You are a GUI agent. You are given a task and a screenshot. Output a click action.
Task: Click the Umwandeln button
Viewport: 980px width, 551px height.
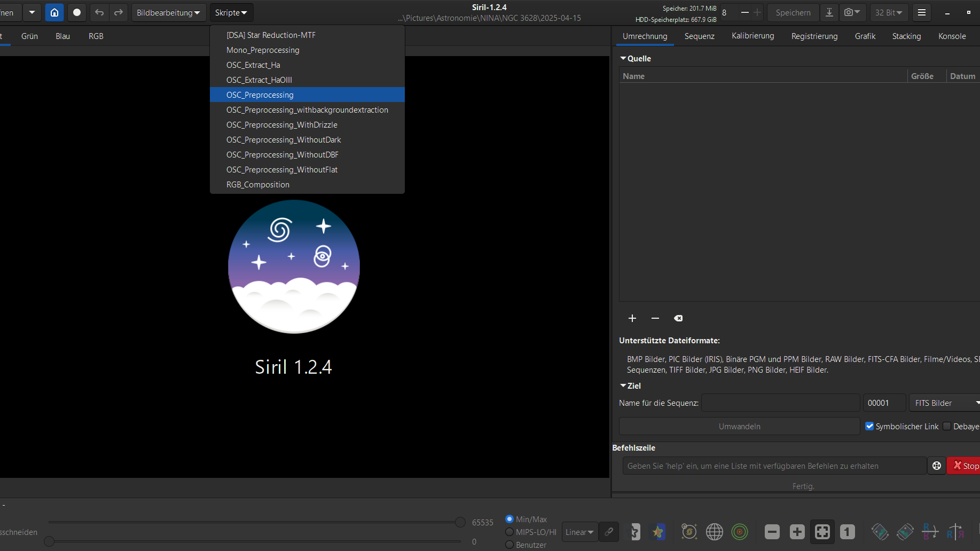click(x=739, y=426)
